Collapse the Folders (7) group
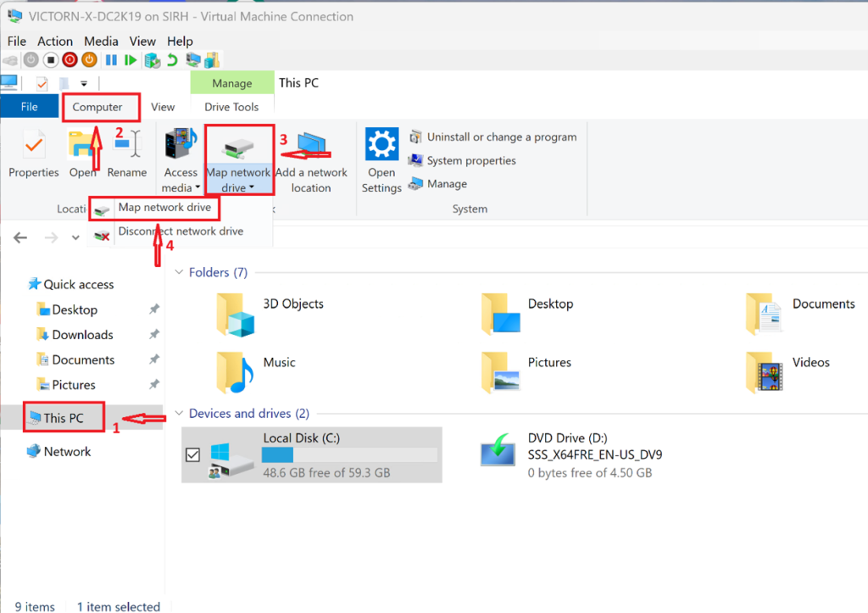Viewport: 868px width, 613px height. pos(179,272)
